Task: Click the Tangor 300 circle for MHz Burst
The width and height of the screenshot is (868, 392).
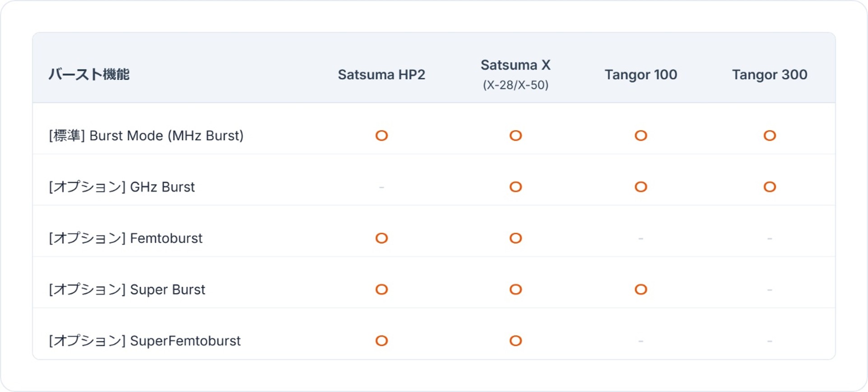Action: coord(770,135)
